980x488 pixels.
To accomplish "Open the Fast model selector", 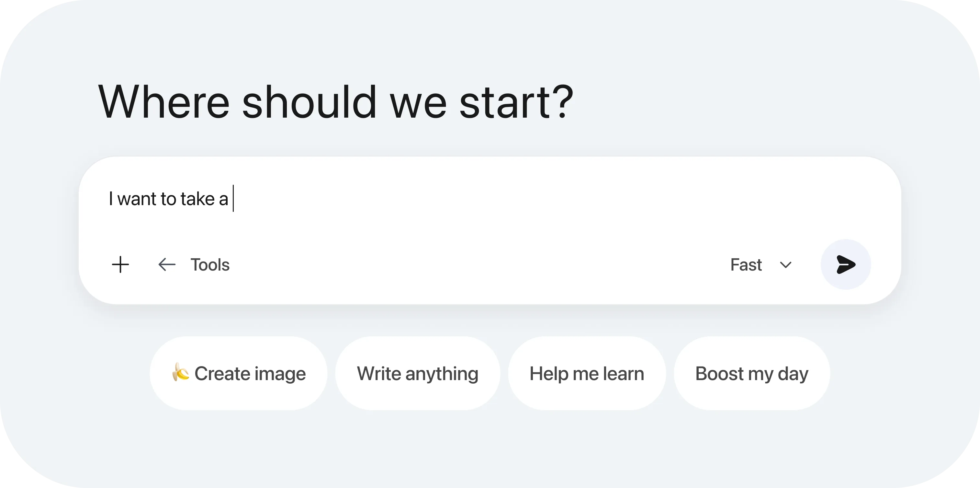I will point(761,264).
